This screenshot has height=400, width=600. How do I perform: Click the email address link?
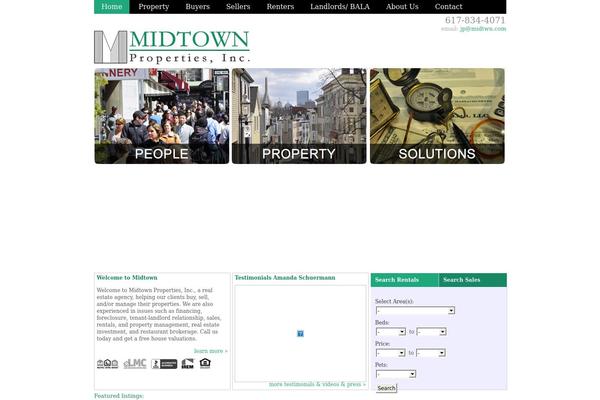[483, 29]
